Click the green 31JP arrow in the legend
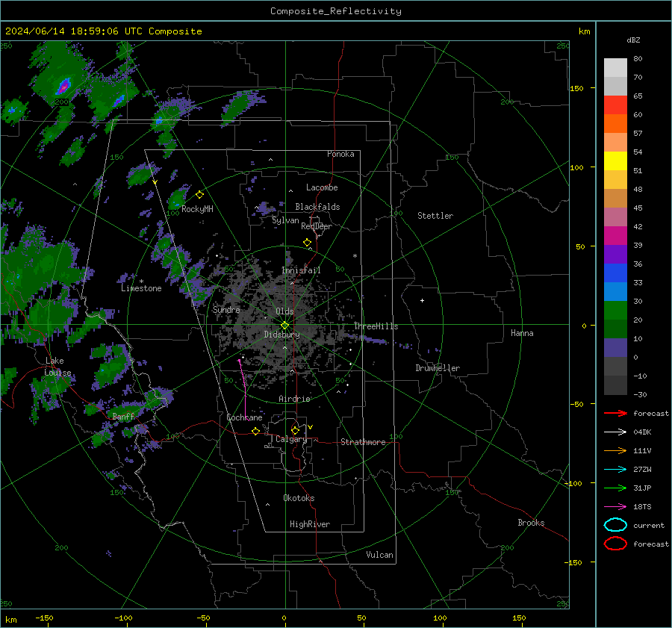This screenshot has height=628, width=672. pyautogui.click(x=615, y=488)
